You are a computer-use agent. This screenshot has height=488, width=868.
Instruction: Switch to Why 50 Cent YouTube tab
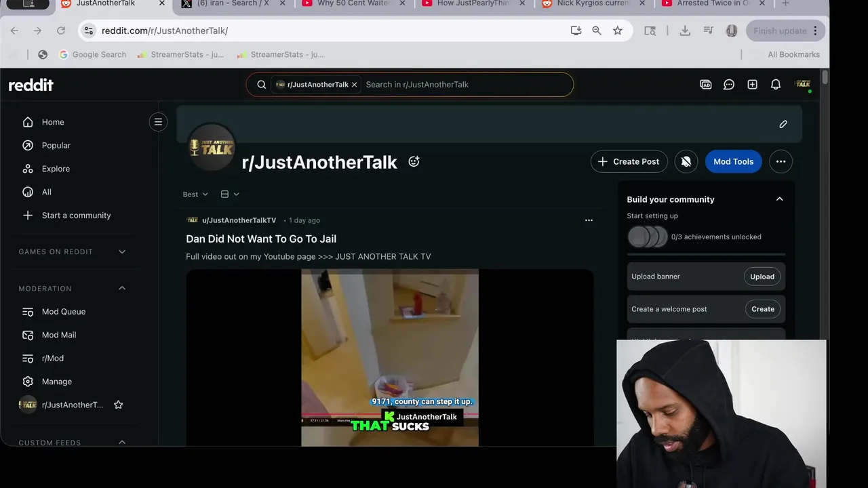[353, 3]
